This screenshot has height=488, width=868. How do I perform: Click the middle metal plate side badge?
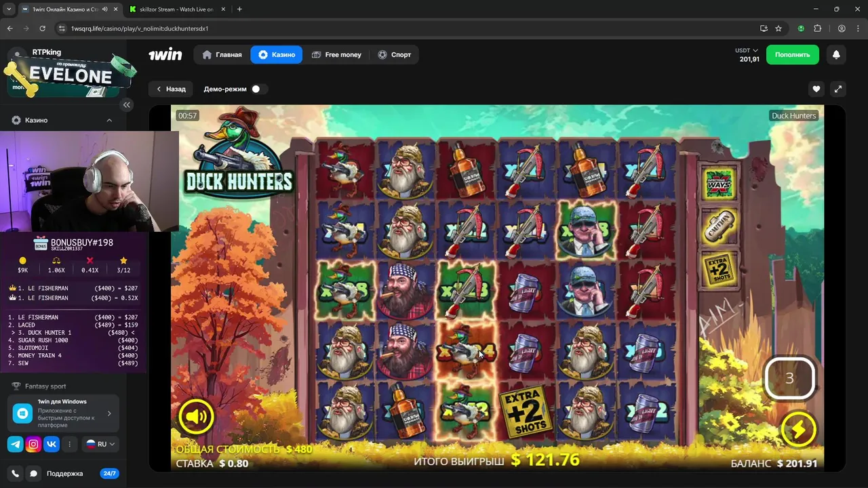point(718,227)
